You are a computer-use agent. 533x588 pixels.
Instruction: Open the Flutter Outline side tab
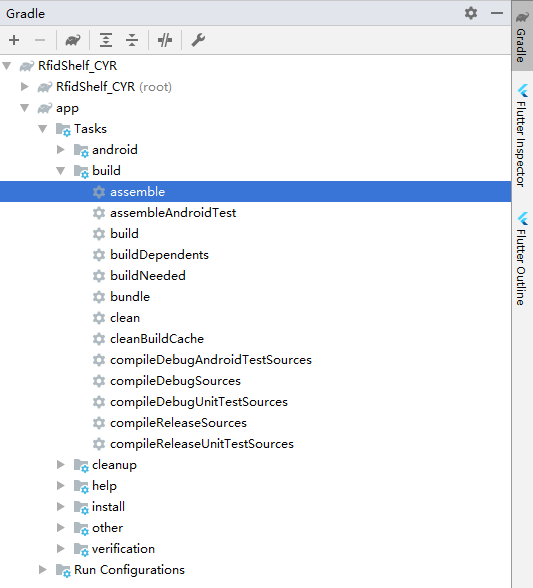pyautogui.click(x=522, y=259)
